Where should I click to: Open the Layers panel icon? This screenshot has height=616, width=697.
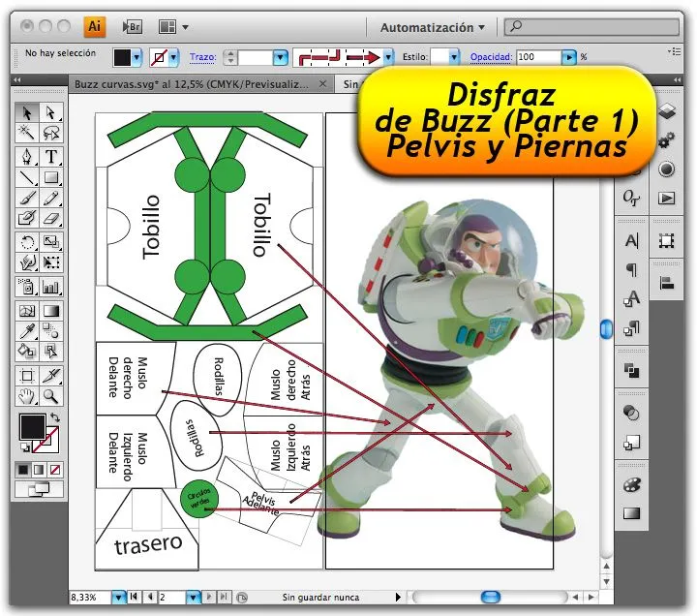(x=666, y=110)
